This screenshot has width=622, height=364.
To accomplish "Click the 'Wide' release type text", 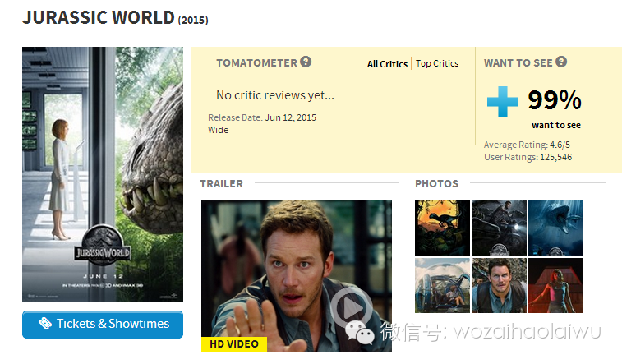I will pyautogui.click(x=219, y=130).
